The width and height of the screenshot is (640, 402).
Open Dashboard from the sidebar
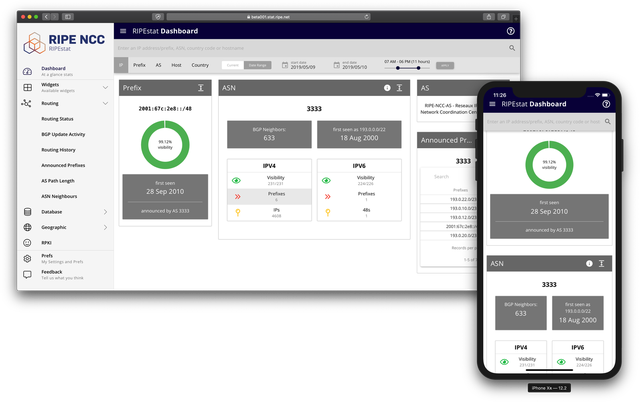[53, 71]
